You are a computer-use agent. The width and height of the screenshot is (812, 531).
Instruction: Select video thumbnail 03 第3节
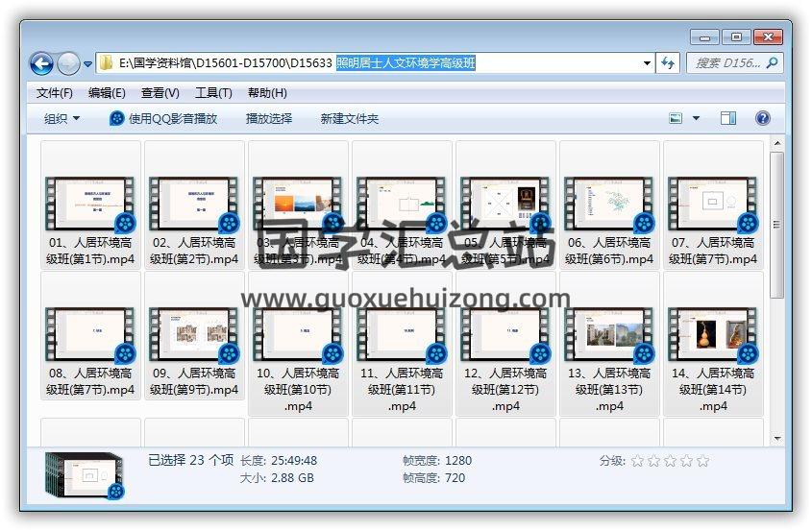pyautogui.click(x=298, y=204)
